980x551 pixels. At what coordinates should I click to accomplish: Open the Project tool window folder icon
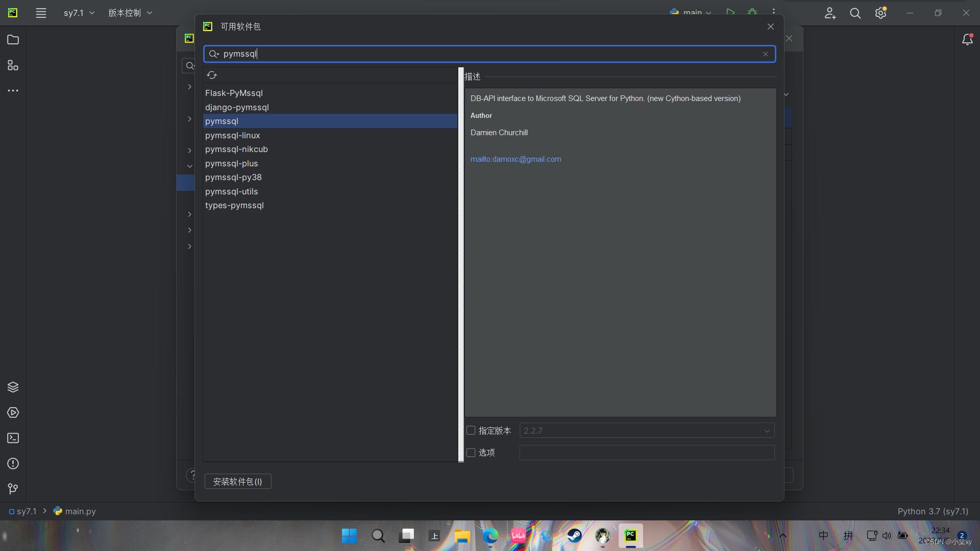[13, 40]
